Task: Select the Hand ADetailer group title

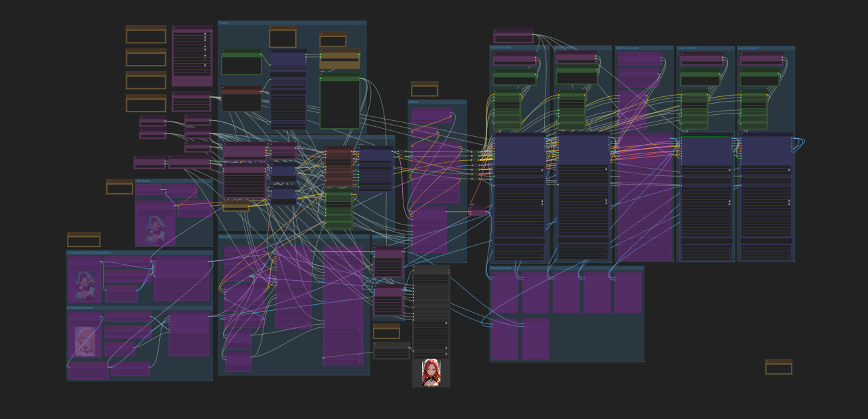Action: tap(501, 48)
